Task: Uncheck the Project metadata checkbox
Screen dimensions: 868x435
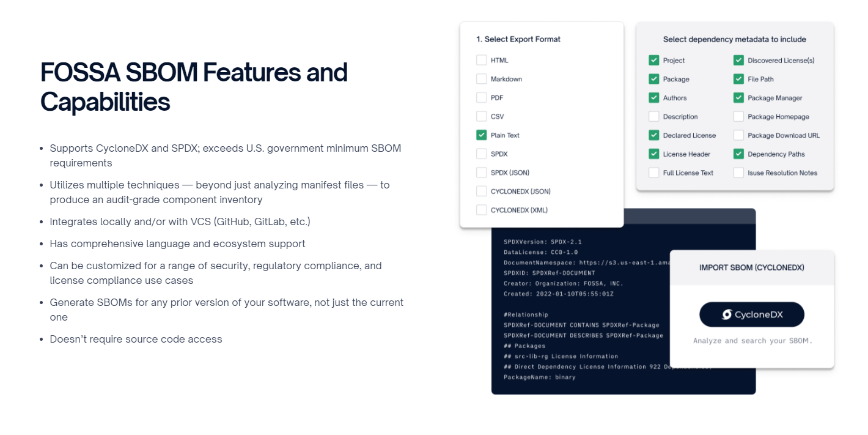Action: pos(653,60)
